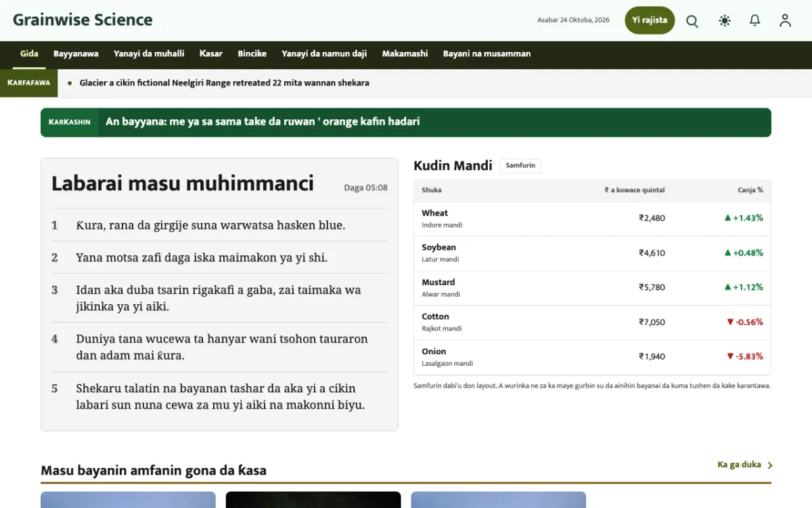This screenshot has width=812, height=508.
Task: Select the Soybean Latur mandi row
Action: (x=592, y=253)
